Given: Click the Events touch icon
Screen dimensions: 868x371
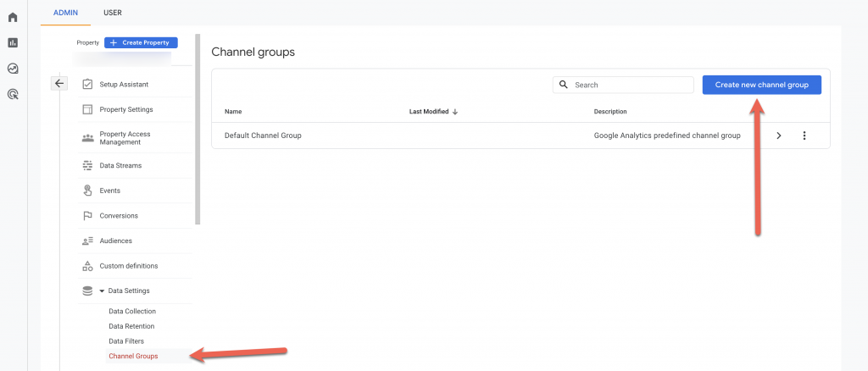Looking at the screenshot, I should click(87, 191).
